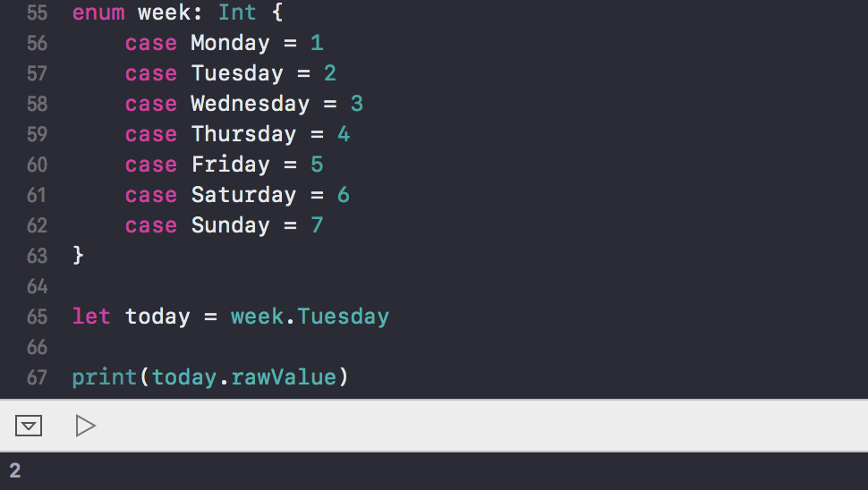This screenshot has height=490, width=868.
Task: Click the Thursday case name
Action: (x=243, y=134)
